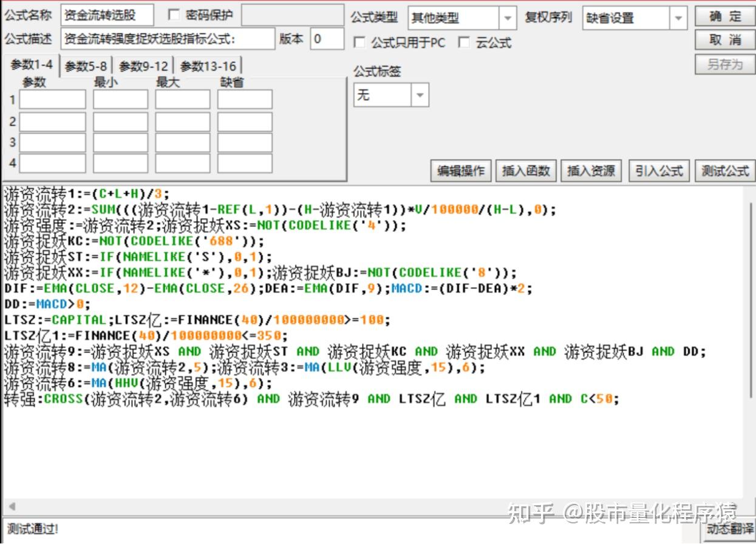Click the line starting 游资强度:=游资流转2

tap(205, 226)
